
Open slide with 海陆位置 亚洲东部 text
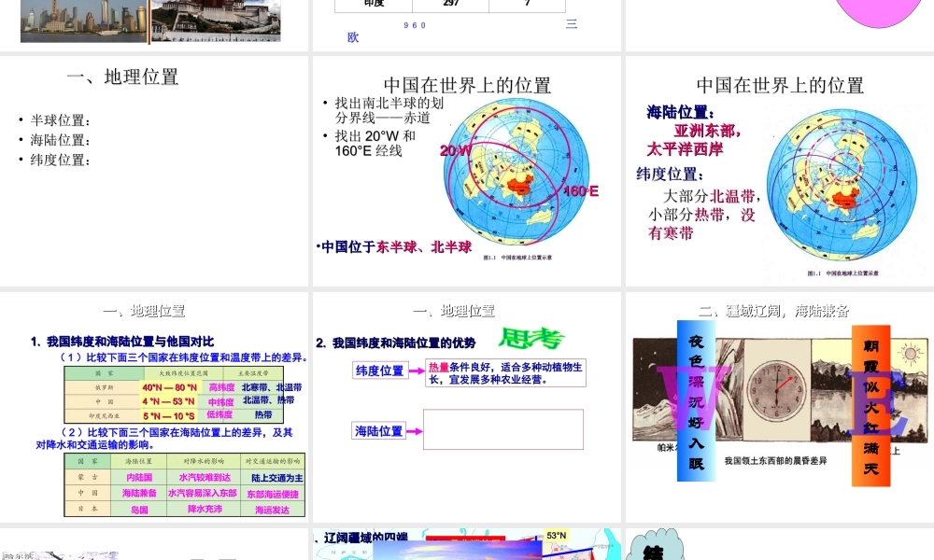pyautogui.click(x=780, y=171)
